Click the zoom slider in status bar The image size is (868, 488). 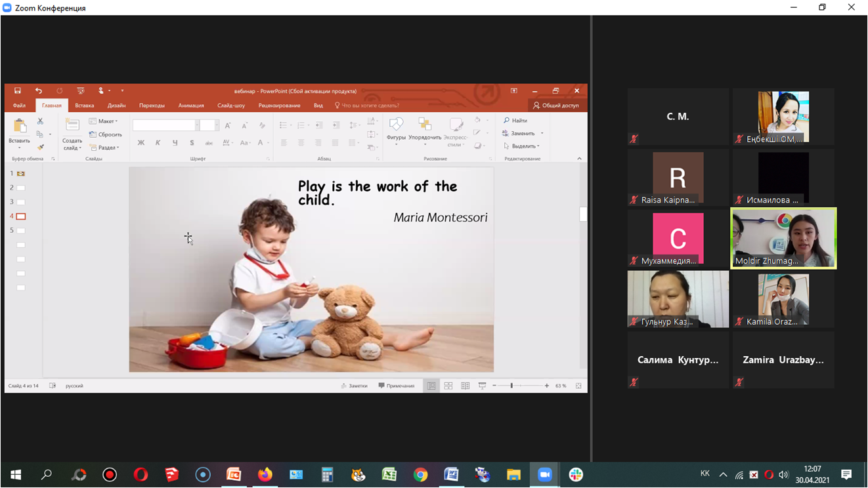(x=511, y=386)
